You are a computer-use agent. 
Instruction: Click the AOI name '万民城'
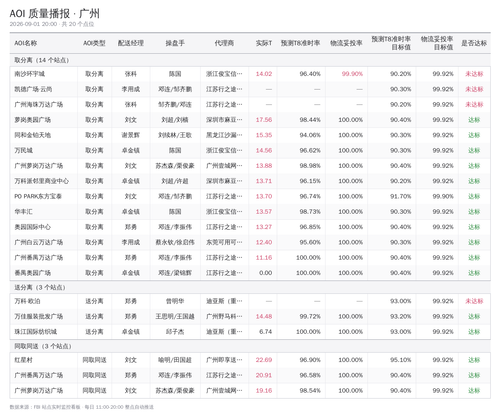[x=23, y=151]
